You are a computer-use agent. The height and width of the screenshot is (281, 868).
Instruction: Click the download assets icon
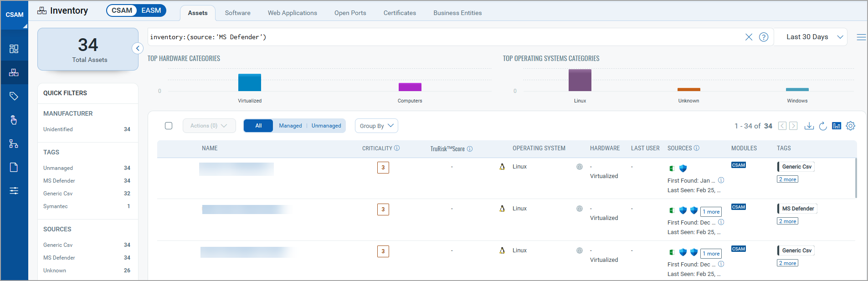[809, 126]
